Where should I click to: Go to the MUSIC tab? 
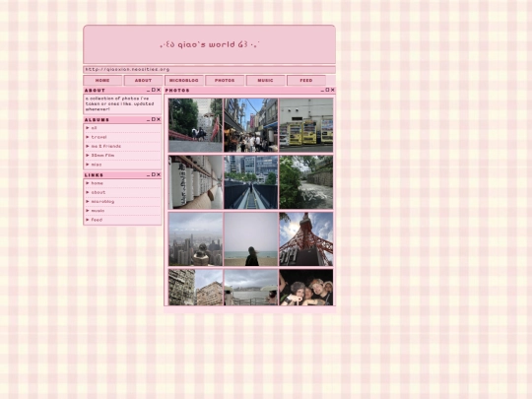coord(265,81)
